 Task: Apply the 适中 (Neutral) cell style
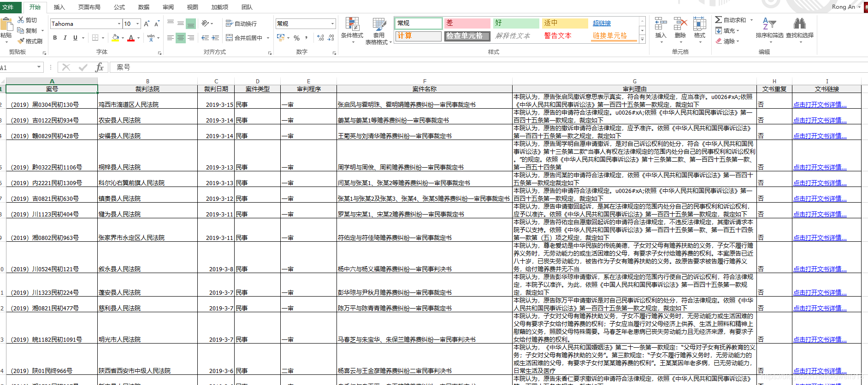pos(565,23)
